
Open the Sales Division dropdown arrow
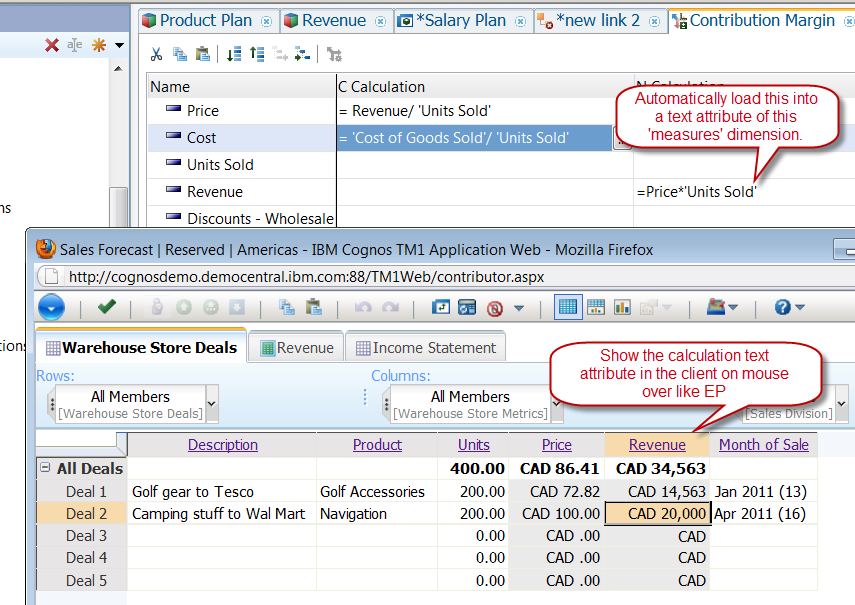tap(842, 404)
